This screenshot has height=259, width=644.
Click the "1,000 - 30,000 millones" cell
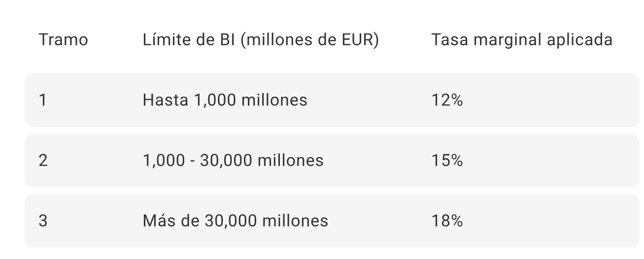(233, 161)
